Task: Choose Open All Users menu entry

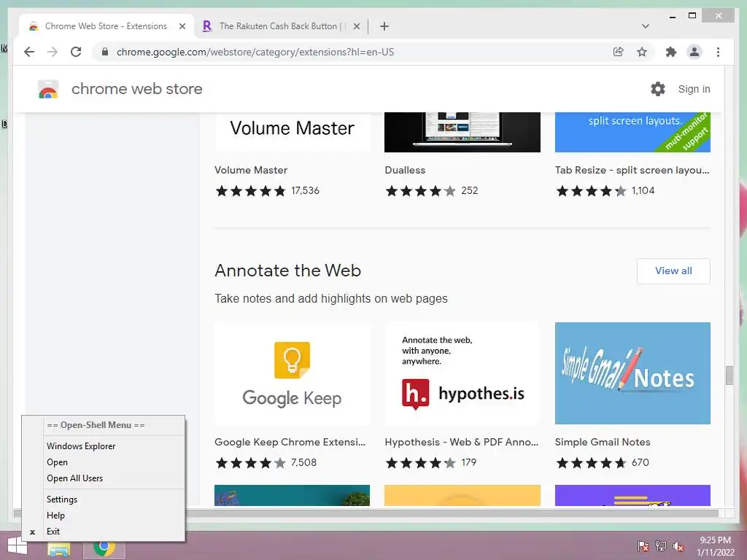Action: point(104,478)
